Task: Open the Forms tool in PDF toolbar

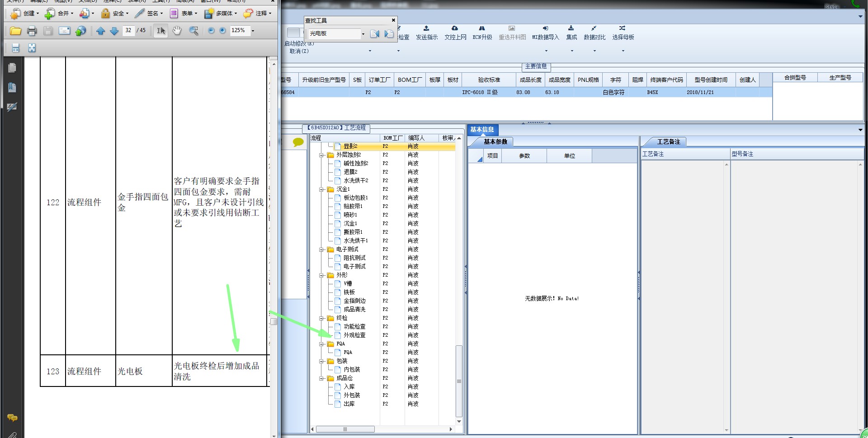Action: coord(184,14)
